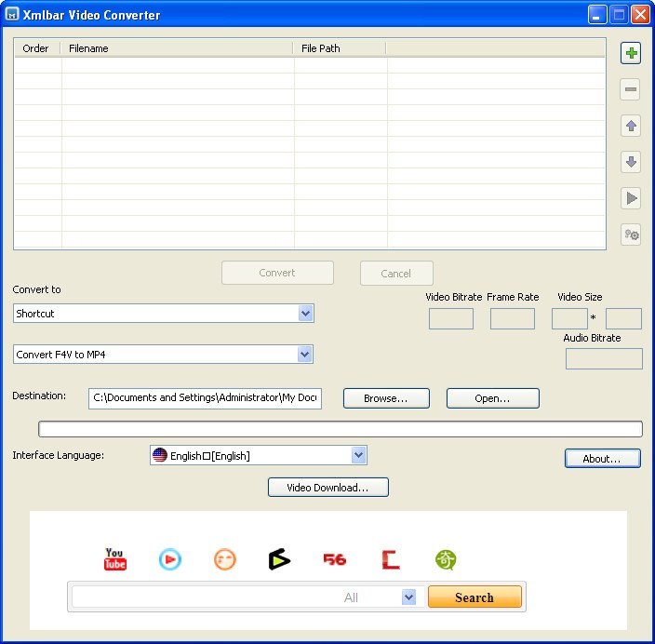Select the red 56 site icon

pos(334,559)
